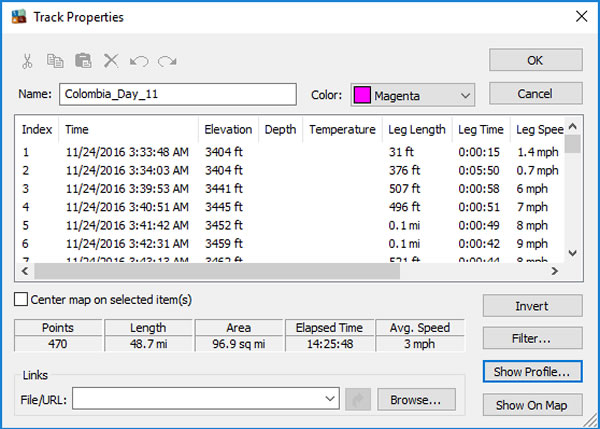Viewport: 600px width, 429px height.
Task: Close the Track Properties dialog
Action: pyautogui.click(x=582, y=16)
